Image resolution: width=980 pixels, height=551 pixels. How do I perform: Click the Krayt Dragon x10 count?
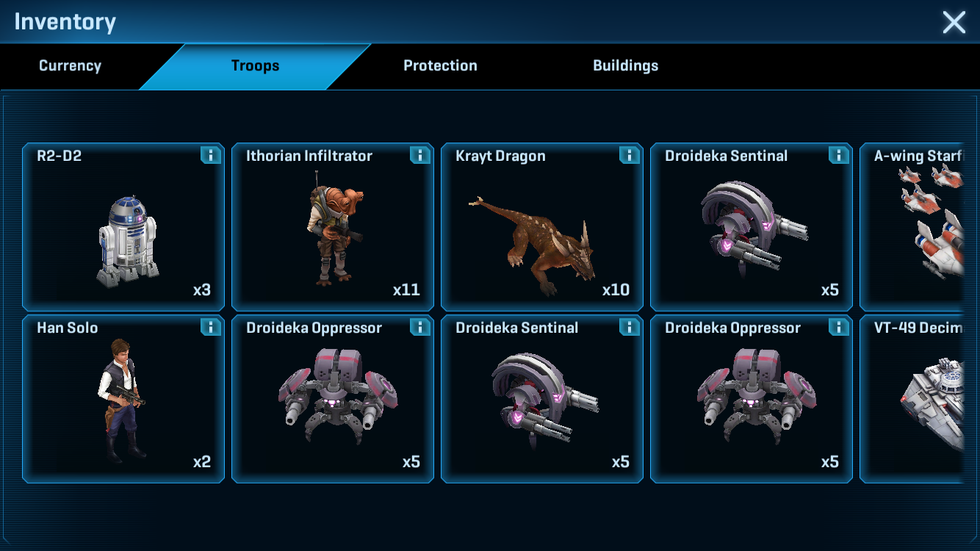coord(616,290)
